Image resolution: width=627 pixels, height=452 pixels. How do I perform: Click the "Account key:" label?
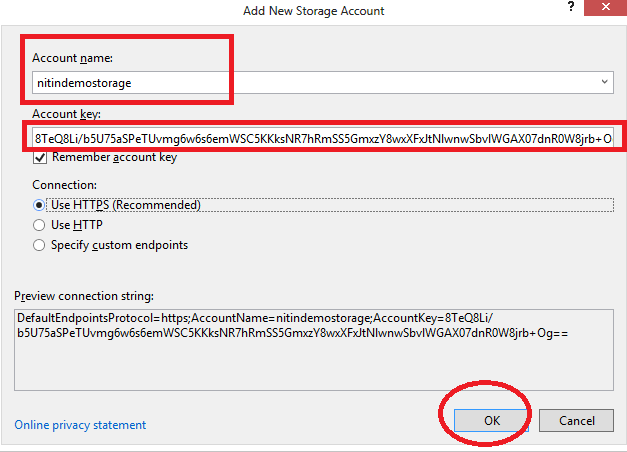66,114
